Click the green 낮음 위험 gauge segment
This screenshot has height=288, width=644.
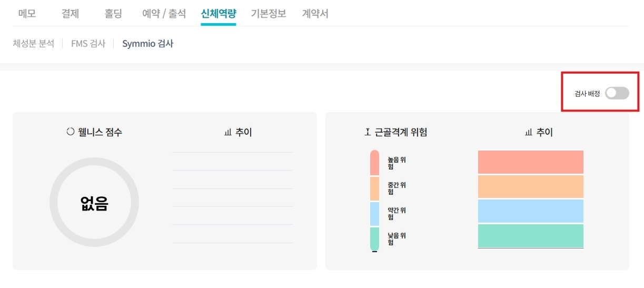(x=374, y=239)
